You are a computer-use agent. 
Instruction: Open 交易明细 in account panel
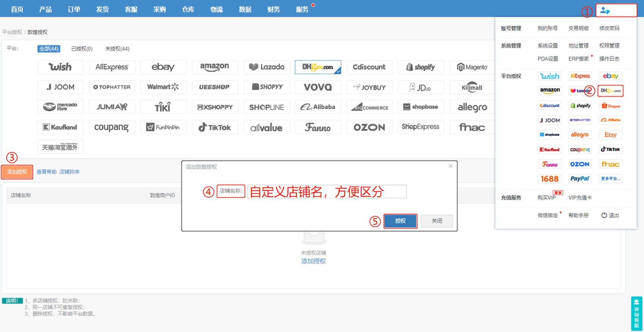[578, 28]
